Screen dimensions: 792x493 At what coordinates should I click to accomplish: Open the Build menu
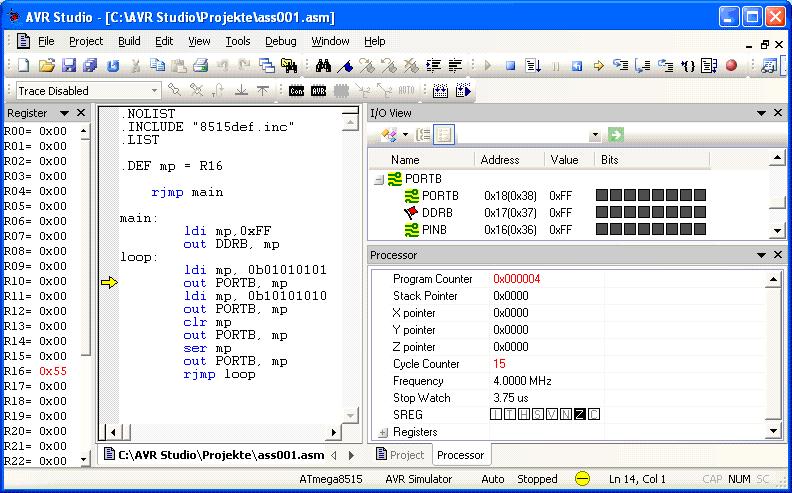[x=129, y=41]
